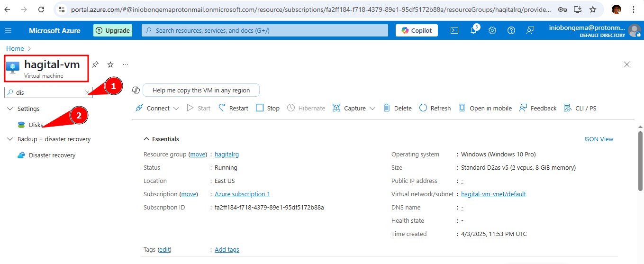Stop the virtual machine
Viewport: 644px width, 264px height.
(x=268, y=108)
